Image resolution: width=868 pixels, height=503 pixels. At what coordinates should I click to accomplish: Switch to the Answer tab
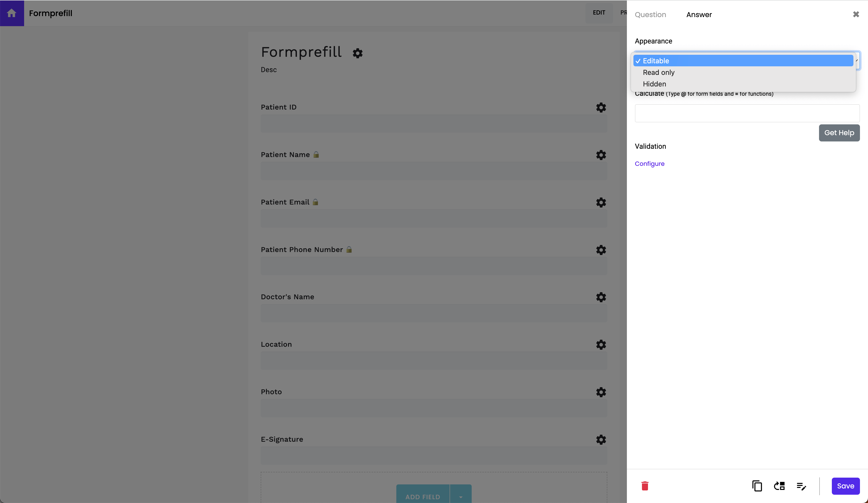(699, 15)
